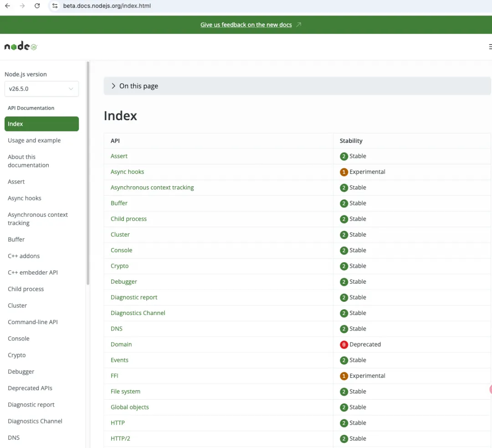Click stability badge 2 in Crypto row
Image resolution: width=492 pixels, height=448 pixels.
(344, 266)
